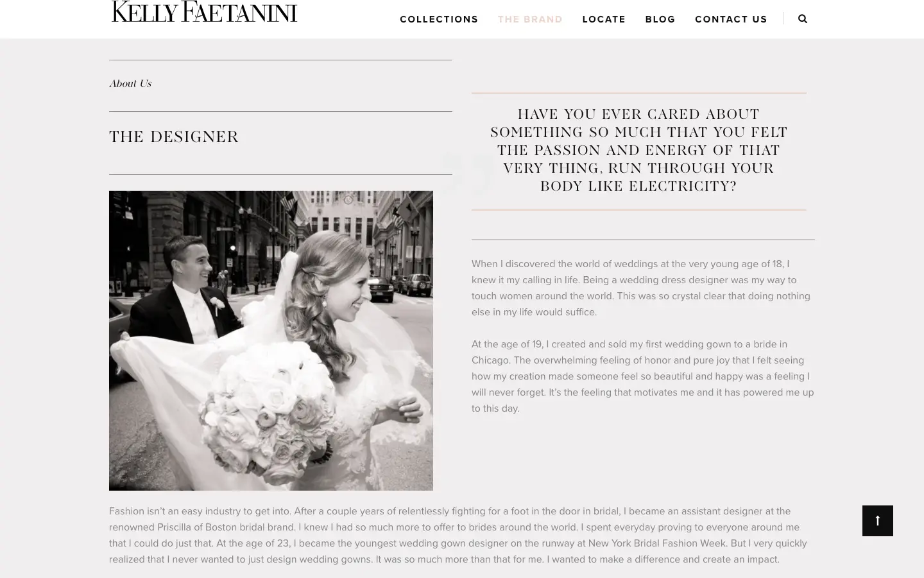This screenshot has height=578, width=924.
Task: Click the bride and groom photo
Action: 271,340
